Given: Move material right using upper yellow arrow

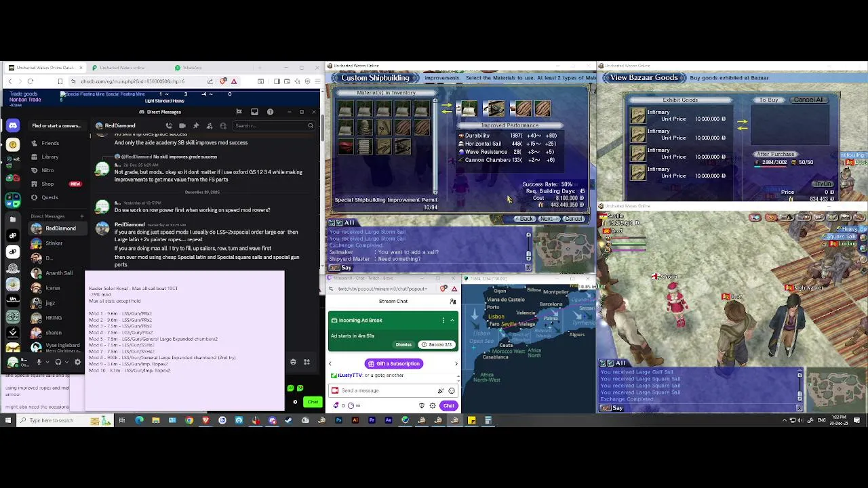Looking at the screenshot, I should (446, 106).
